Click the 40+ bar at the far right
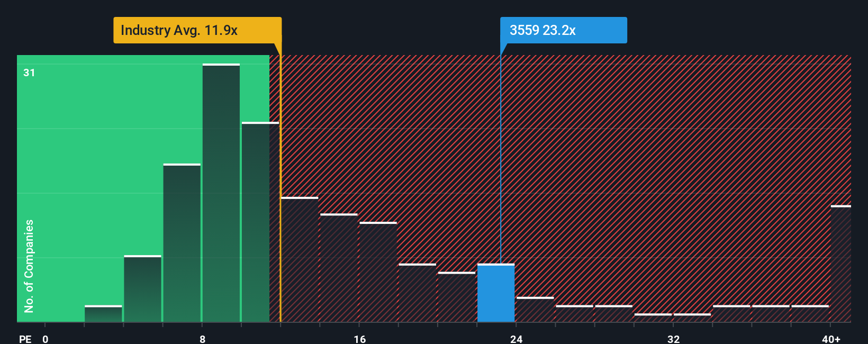This screenshot has height=344, width=868. pyautogui.click(x=841, y=264)
